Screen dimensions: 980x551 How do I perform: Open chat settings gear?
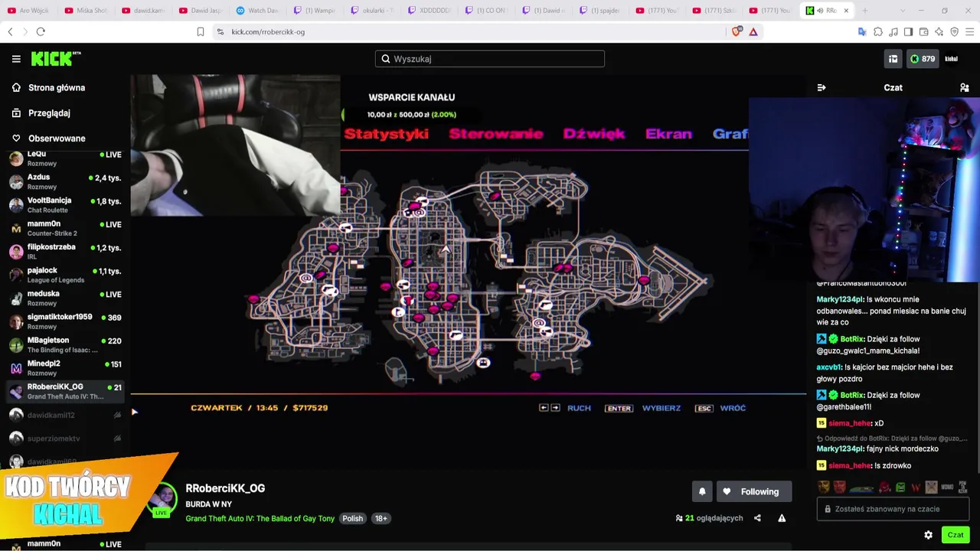click(929, 535)
